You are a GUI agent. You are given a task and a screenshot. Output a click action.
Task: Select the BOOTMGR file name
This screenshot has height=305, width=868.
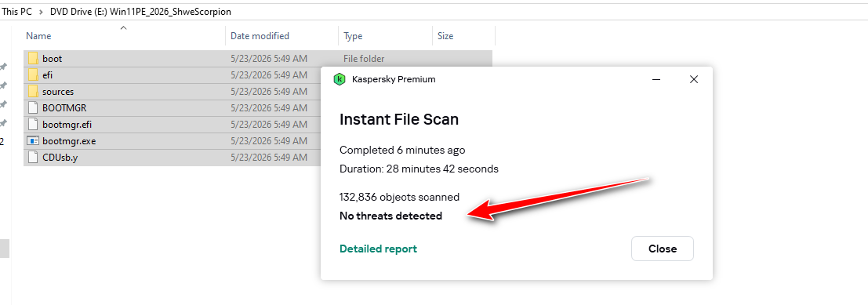point(64,108)
